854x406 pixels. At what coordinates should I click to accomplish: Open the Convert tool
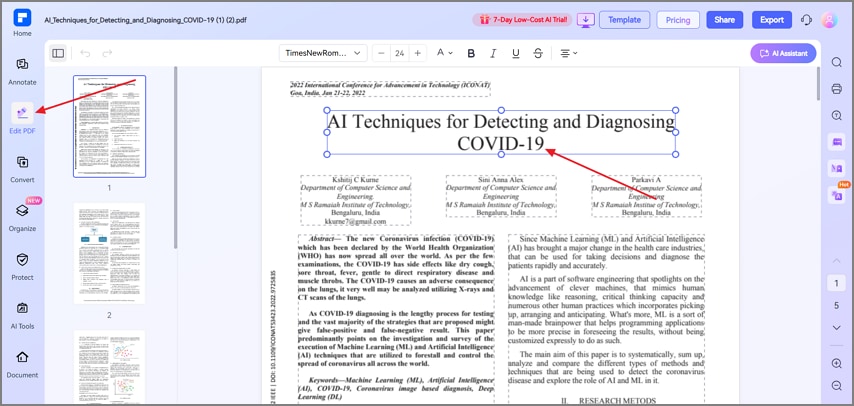click(x=22, y=169)
